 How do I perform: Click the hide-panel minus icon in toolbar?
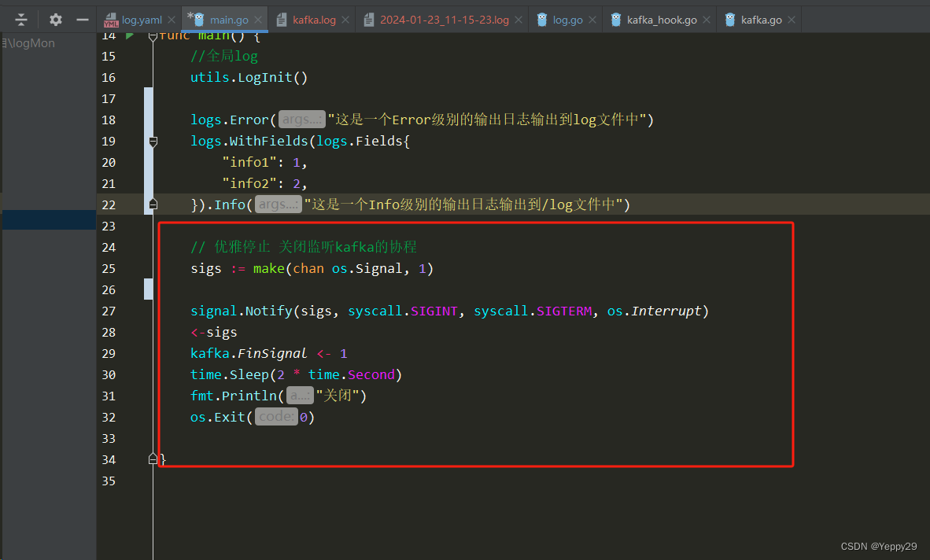point(82,20)
